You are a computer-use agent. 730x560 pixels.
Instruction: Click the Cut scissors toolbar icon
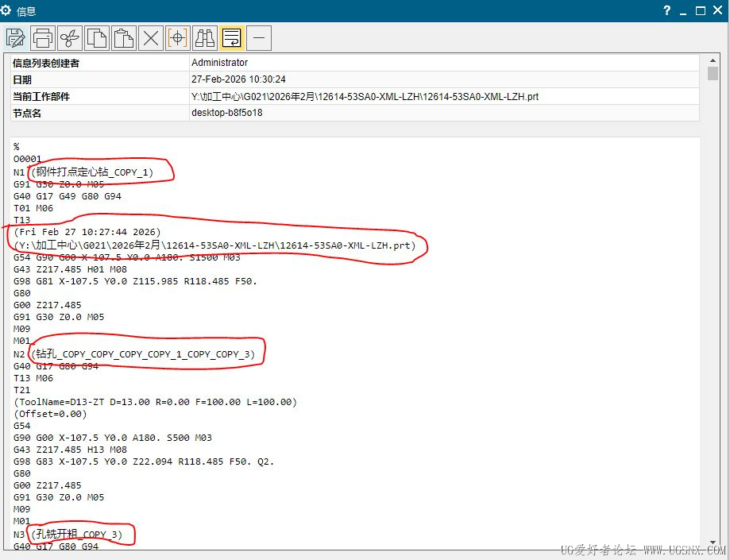(x=70, y=38)
